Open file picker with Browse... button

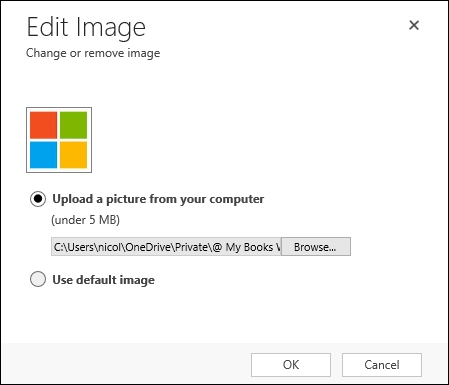(316, 247)
